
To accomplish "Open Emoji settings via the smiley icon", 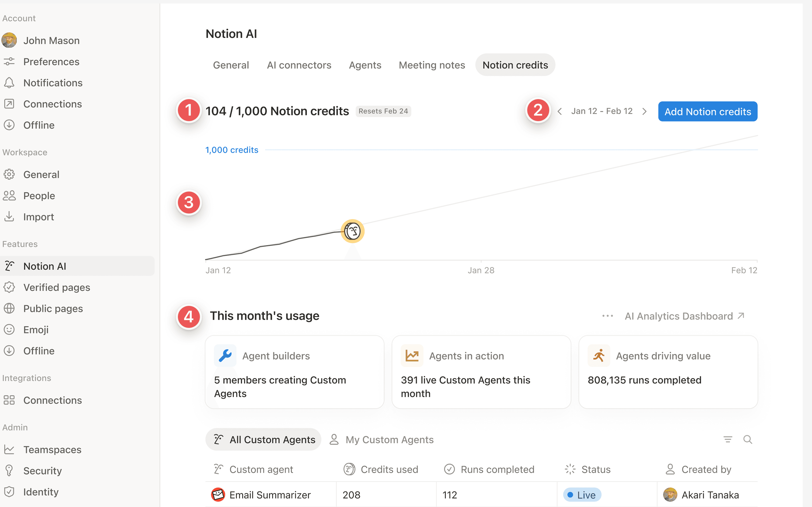I will pyautogui.click(x=9, y=329).
